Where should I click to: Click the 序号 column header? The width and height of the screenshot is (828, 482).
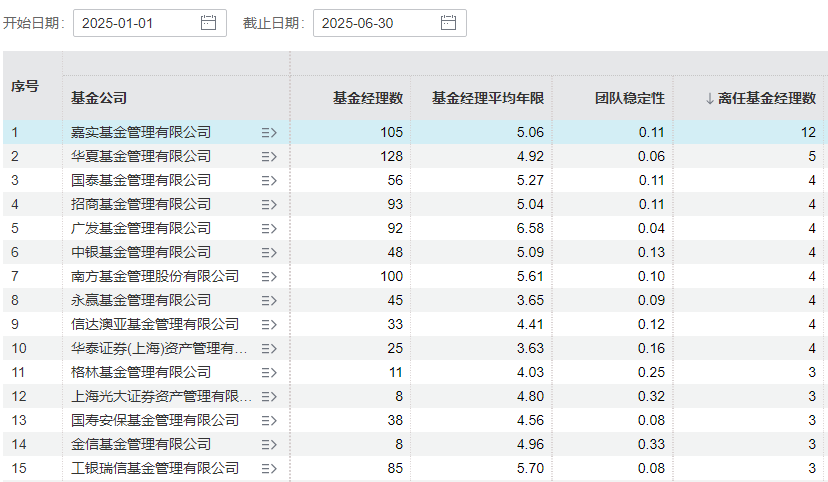coord(25,86)
